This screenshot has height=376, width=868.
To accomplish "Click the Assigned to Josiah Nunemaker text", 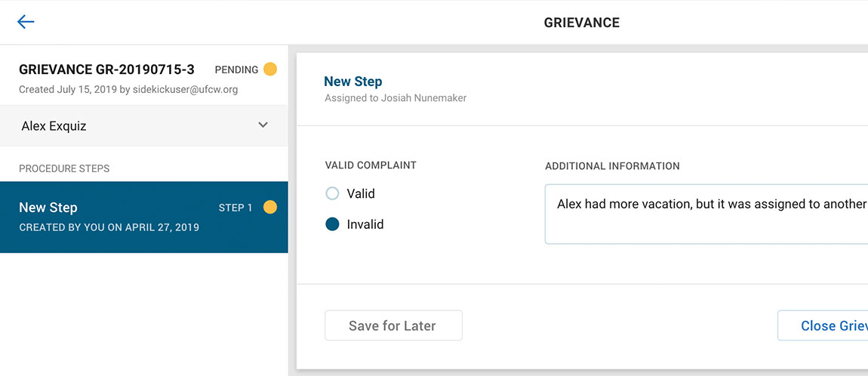I will 396,97.
